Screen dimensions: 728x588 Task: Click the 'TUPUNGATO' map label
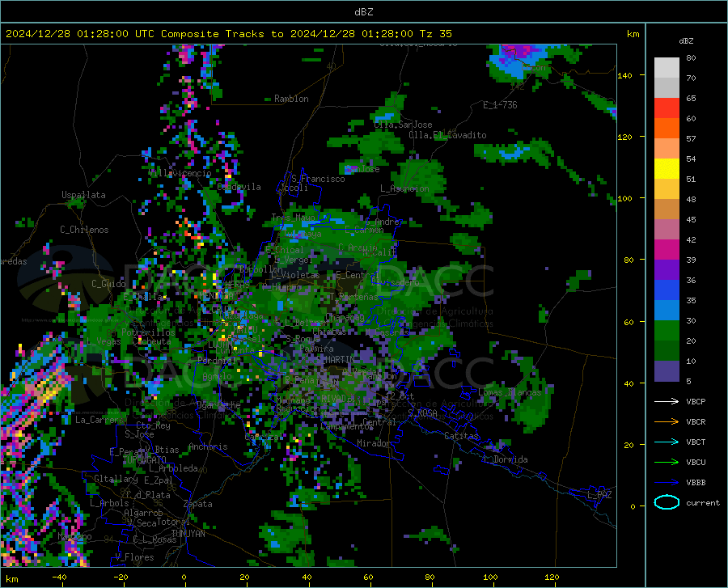[145, 460]
